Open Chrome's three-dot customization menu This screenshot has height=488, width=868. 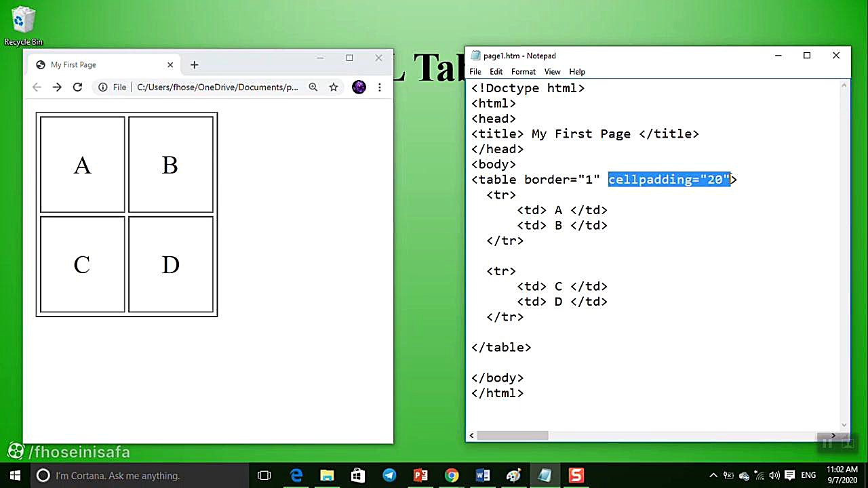pyautogui.click(x=379, y=87)
